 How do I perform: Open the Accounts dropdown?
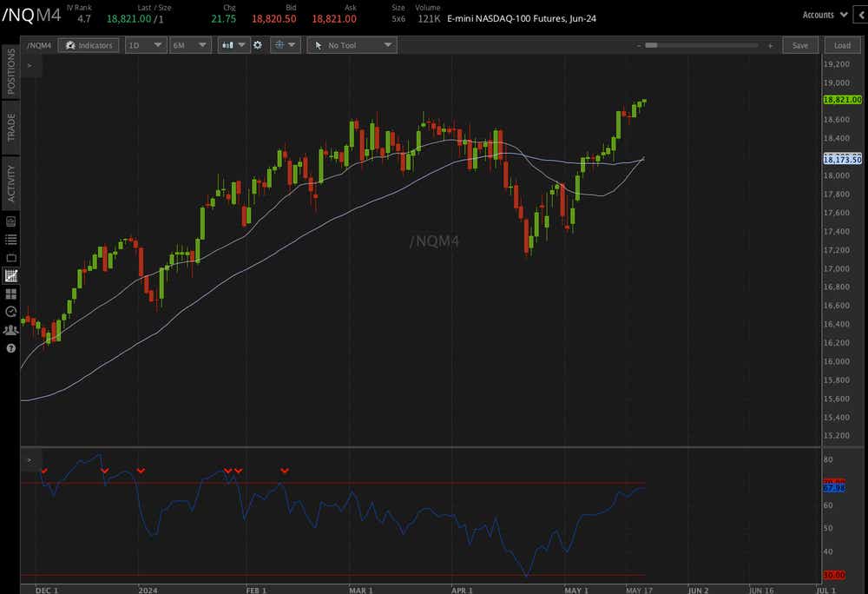click(x=825, y=15)
